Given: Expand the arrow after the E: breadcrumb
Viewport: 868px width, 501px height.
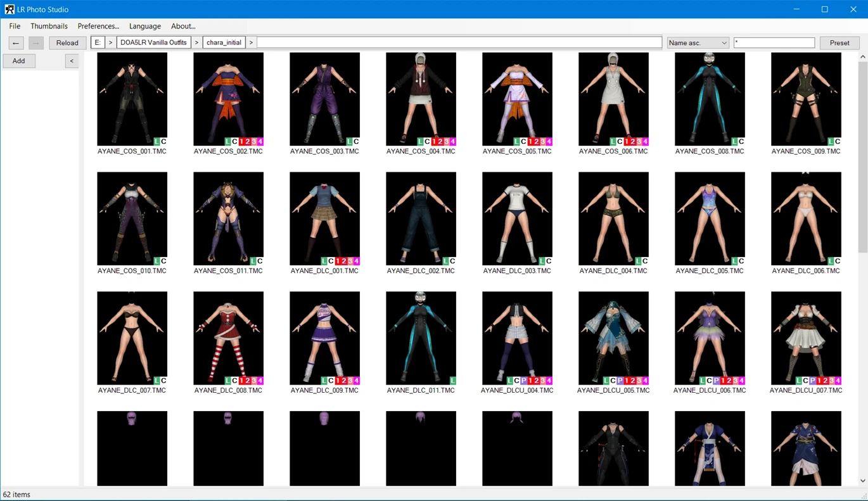Looking at the screenshot, I should (111, 42).
